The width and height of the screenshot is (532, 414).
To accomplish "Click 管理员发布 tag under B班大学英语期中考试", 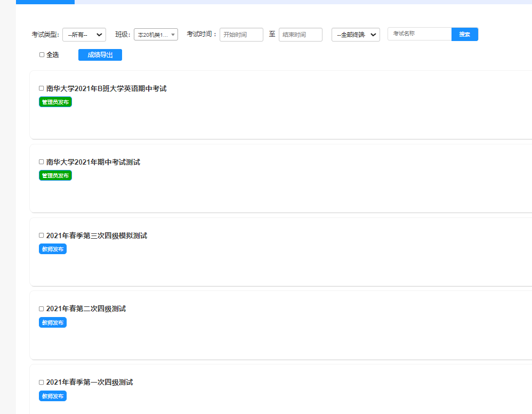I will click(55, 102).
